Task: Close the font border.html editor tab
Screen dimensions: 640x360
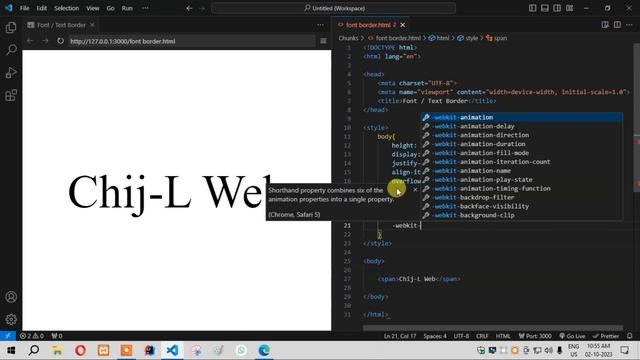Action: click(402, 25)
